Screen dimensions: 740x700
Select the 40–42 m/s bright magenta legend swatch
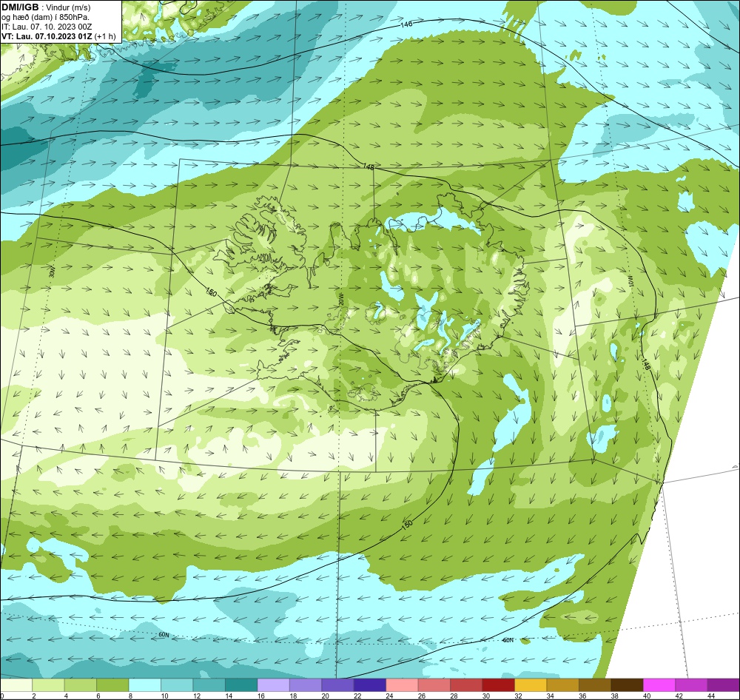(x=659, y=684)
